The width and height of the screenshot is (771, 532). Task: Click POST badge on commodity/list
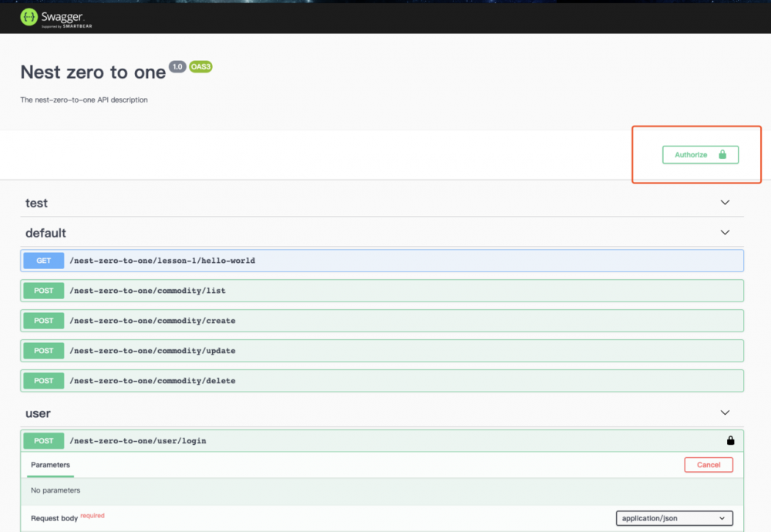[x=44, y=291]
